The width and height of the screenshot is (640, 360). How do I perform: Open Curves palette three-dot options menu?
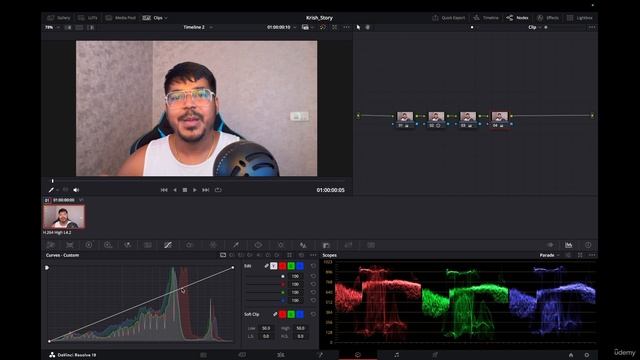[313, 255]
